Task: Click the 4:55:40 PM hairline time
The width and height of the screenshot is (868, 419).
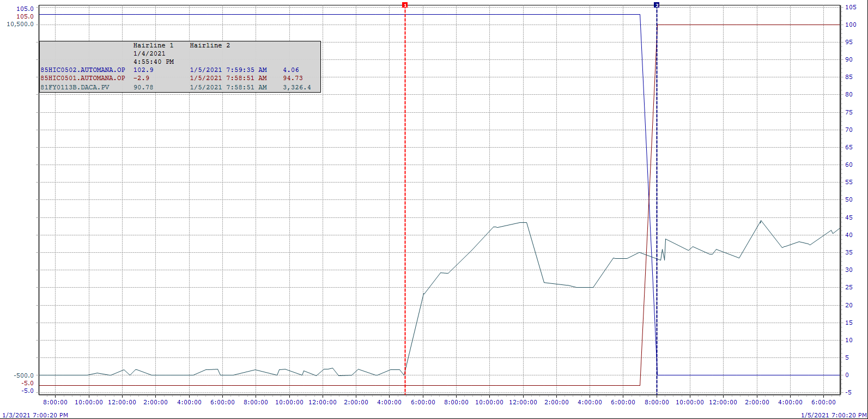Action: pos(154,62)
